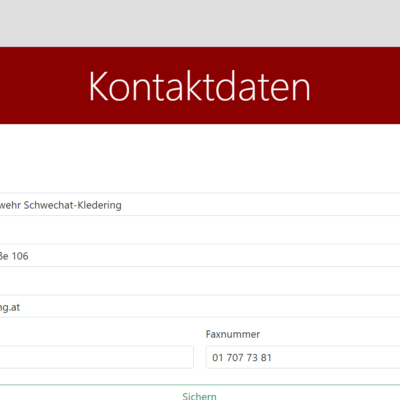Click the blank space right of the Faxnummer label
400x400 pixels.
tap(330, 334)
